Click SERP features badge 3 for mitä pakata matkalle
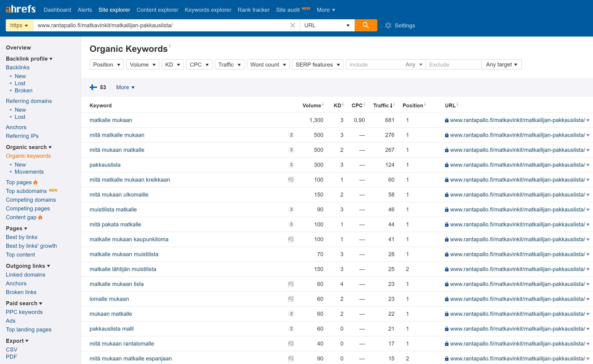 tap(291, 224)
